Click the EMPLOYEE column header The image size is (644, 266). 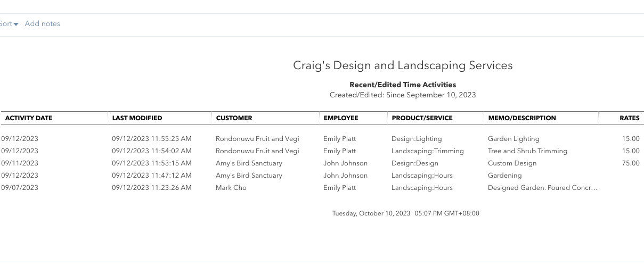pos(341,118)
